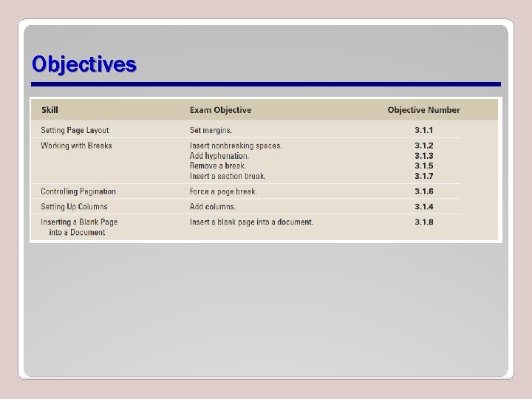Click Insert a blank page into document
The image size is (532, 399).
tap(251, 222)
